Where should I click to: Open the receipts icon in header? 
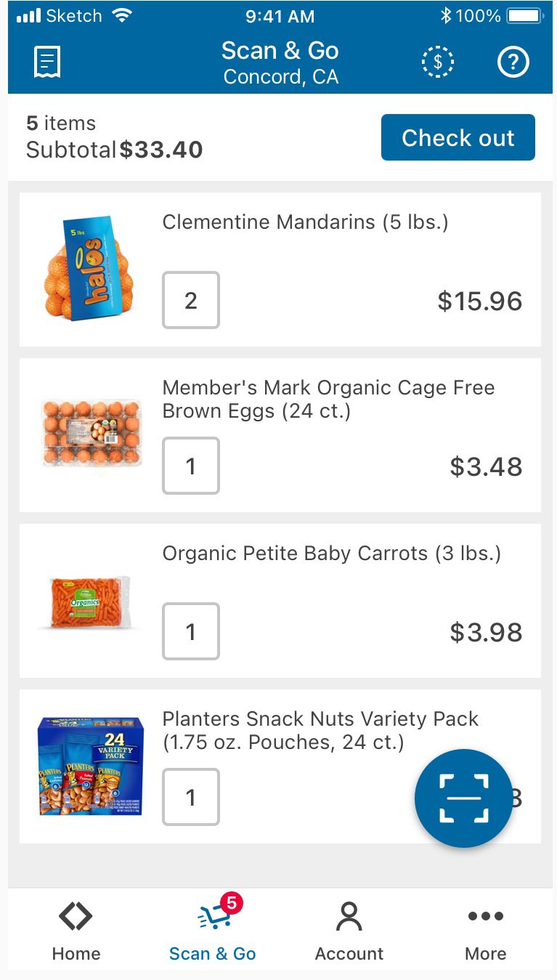click(x=47, y=62)
